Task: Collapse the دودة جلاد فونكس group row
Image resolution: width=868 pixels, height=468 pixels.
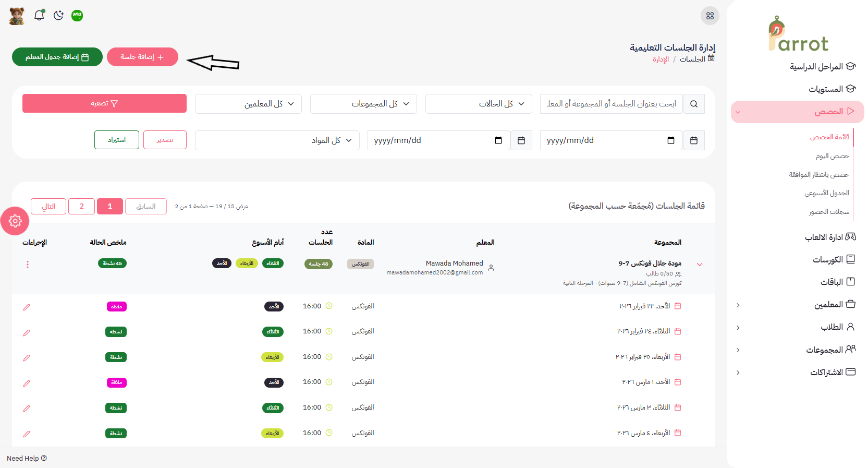Action: [699, 265]
